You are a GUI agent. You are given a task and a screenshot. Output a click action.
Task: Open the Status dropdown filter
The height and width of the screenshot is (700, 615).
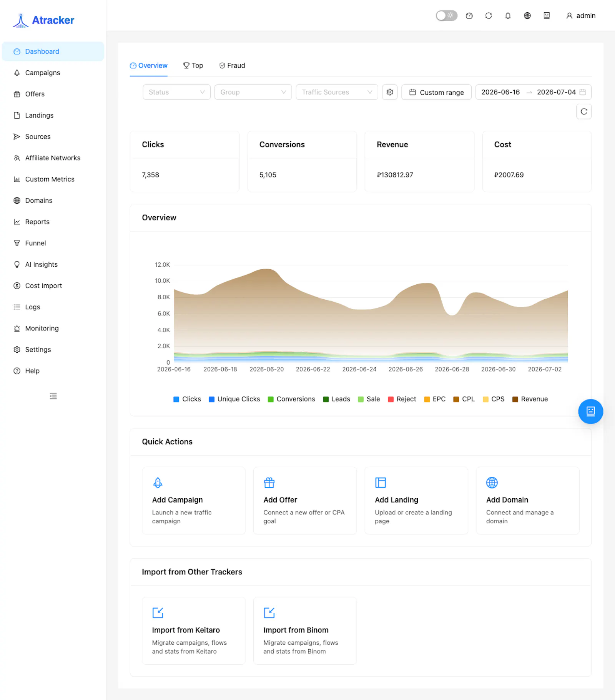177,92
